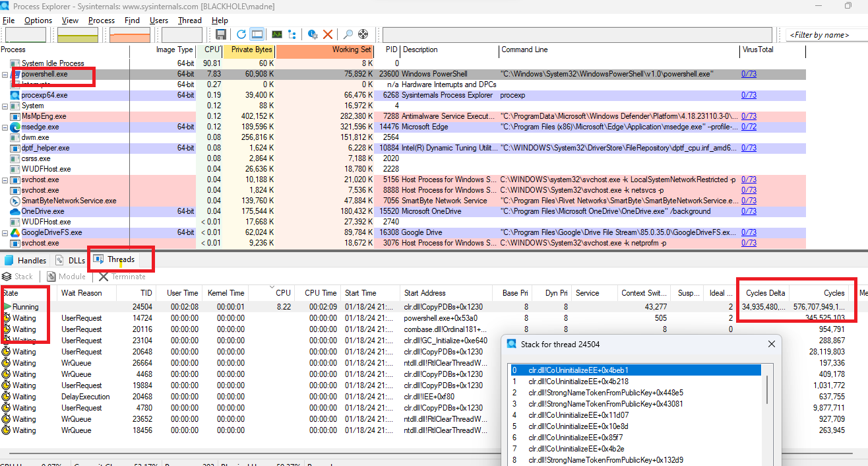Toggle the Show Lower Pane toolbar icon
The image size is (868, 466).
tap(257, 34)
